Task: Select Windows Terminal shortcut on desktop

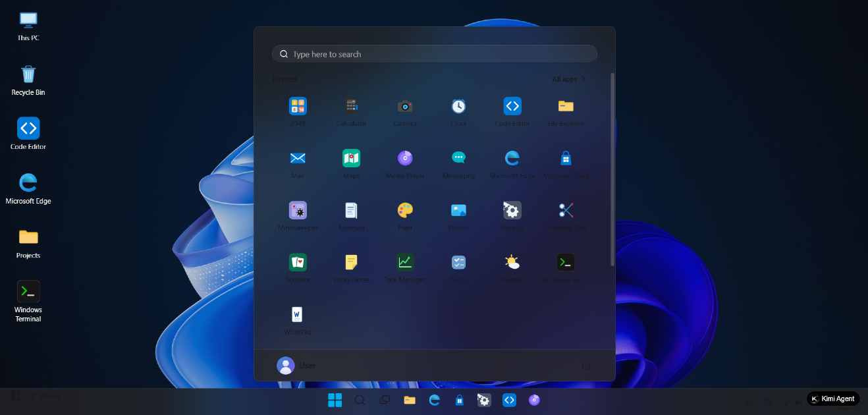Action: click(28, 302)
